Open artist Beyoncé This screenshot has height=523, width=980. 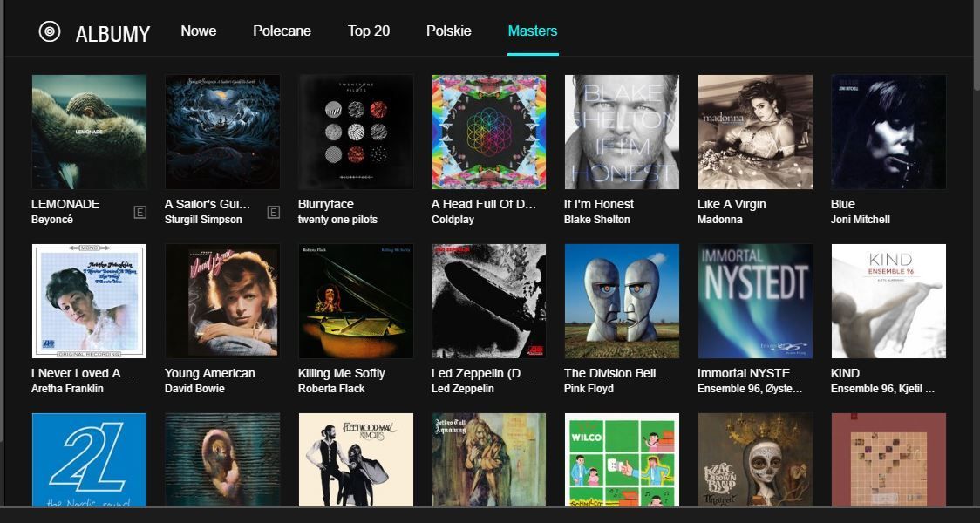(x=51, y=220)
